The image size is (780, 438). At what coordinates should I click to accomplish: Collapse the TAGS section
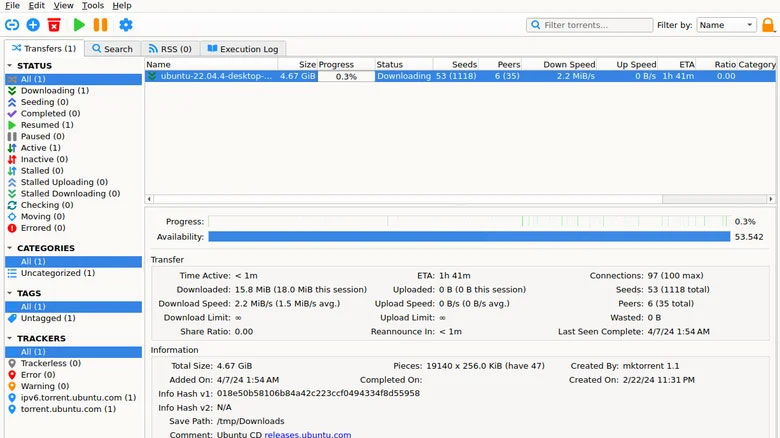[x=9, y=293]
